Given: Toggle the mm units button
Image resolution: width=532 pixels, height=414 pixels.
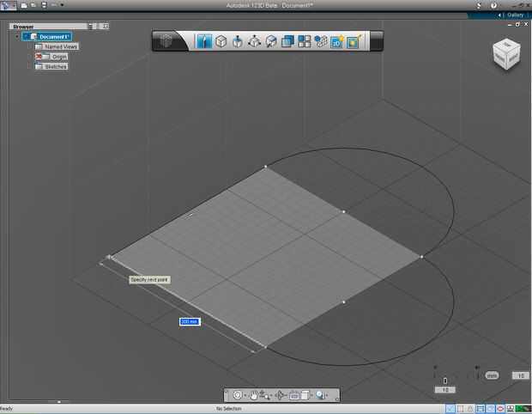Looking at the screenshot, I should click(x=492, y=375).
